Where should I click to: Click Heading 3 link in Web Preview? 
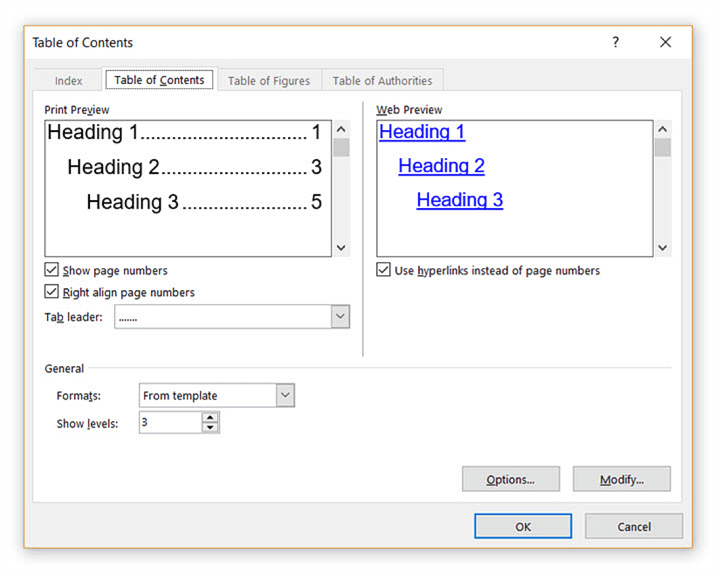[x=460, y=200]
